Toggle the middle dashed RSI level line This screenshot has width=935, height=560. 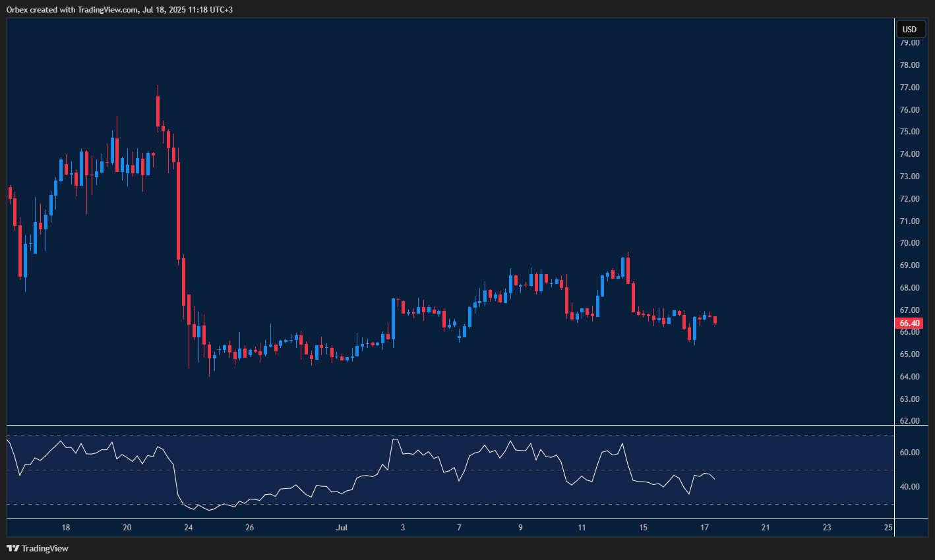pos(462,472)
